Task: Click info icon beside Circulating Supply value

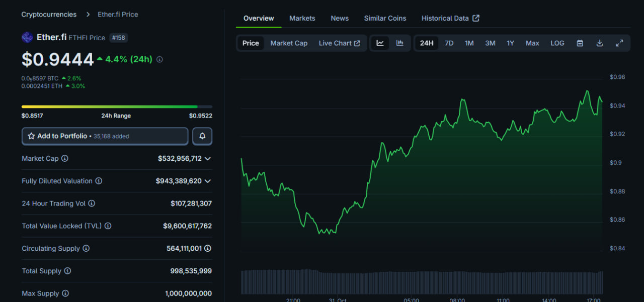Action: (x=208, y=248)
